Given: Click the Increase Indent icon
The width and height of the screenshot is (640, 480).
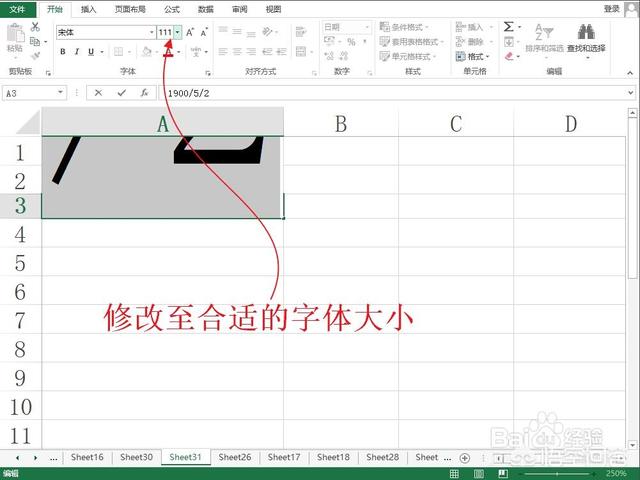Looking at the screenshot, I should (x=282, y=52).
